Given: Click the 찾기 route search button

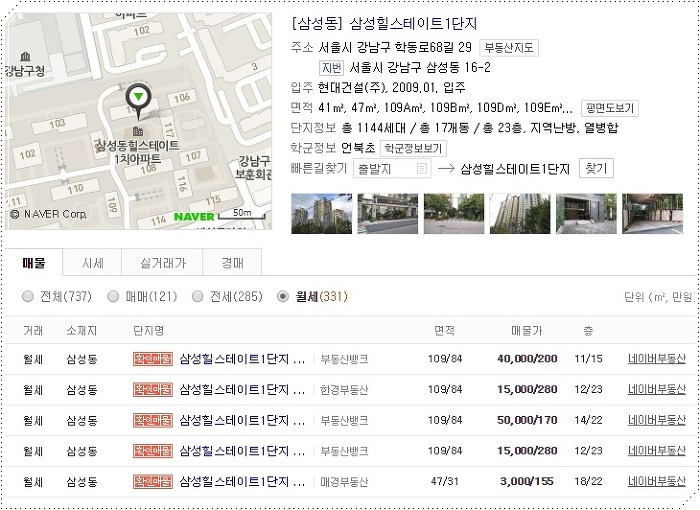Looking at the screenshot, I should click(596, 168).
